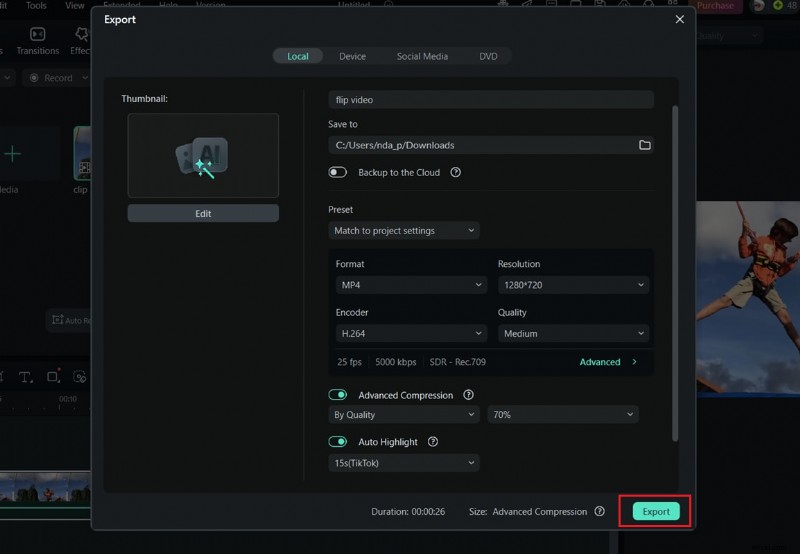Switch to the Social Media tab
The height and width of the screenshot is (554, 800).
[422, 56]
